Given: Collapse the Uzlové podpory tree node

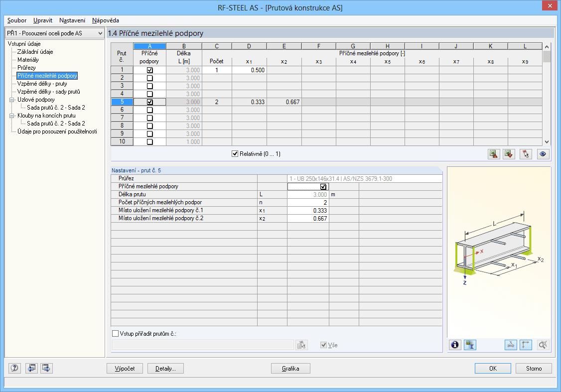Looking at the screenshot, I should coord(11,100).
